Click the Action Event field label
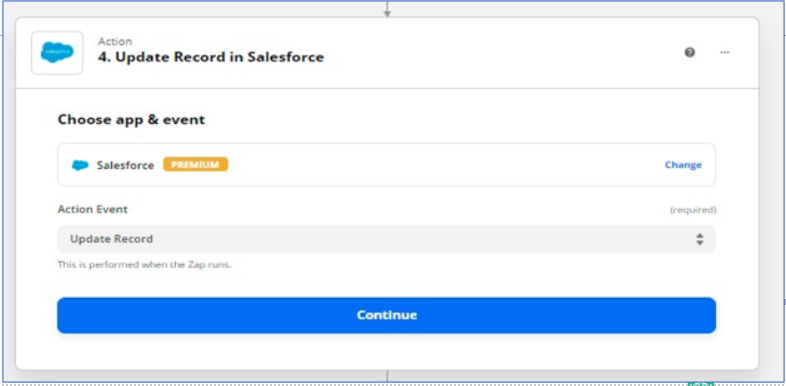The image size is (786, 386). pos(93,209)
